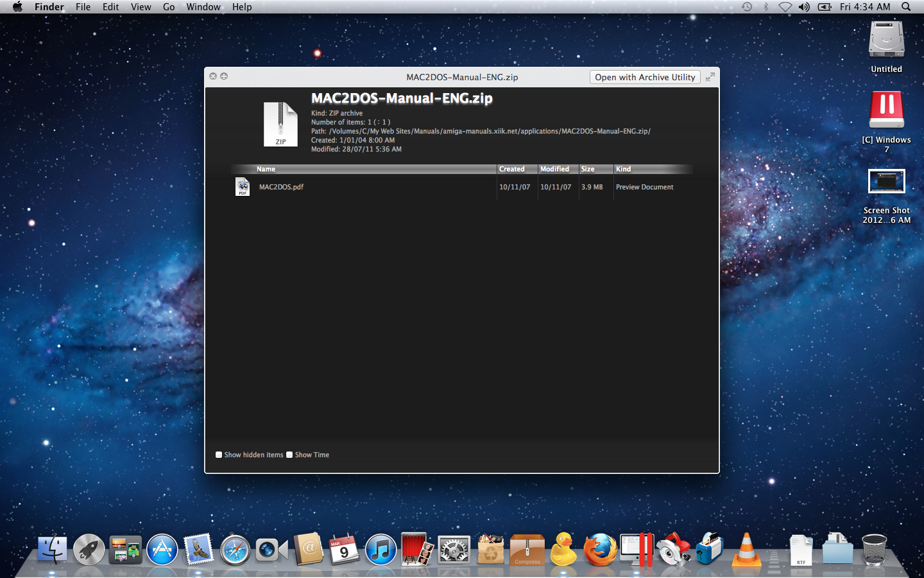Open Finder from the Dock

[x=52, y=550]
